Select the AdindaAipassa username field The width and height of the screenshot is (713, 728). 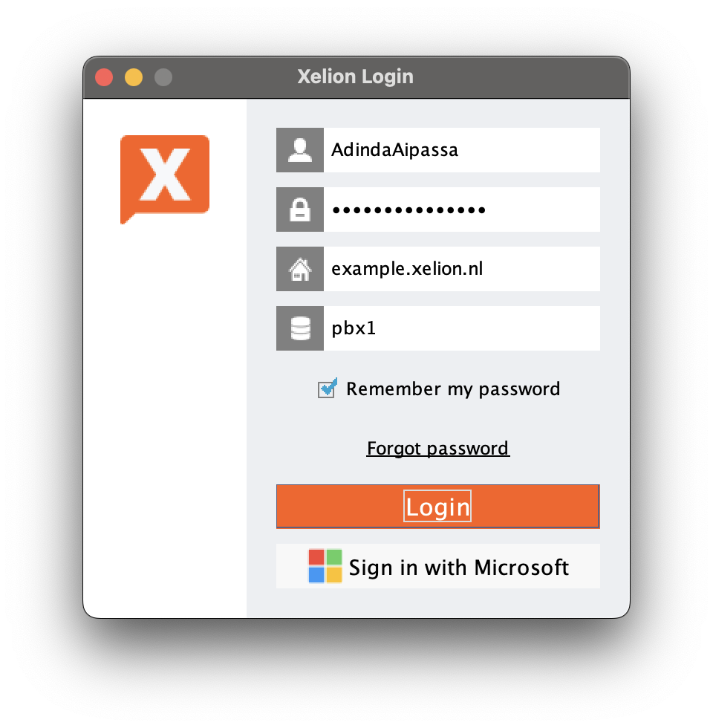click(x=460, y=149)
